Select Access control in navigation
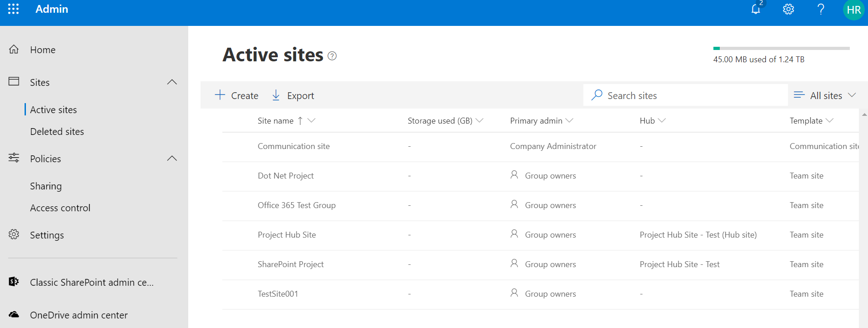The width and height of the screenshot is (868, 328). (x=60, y=208)
